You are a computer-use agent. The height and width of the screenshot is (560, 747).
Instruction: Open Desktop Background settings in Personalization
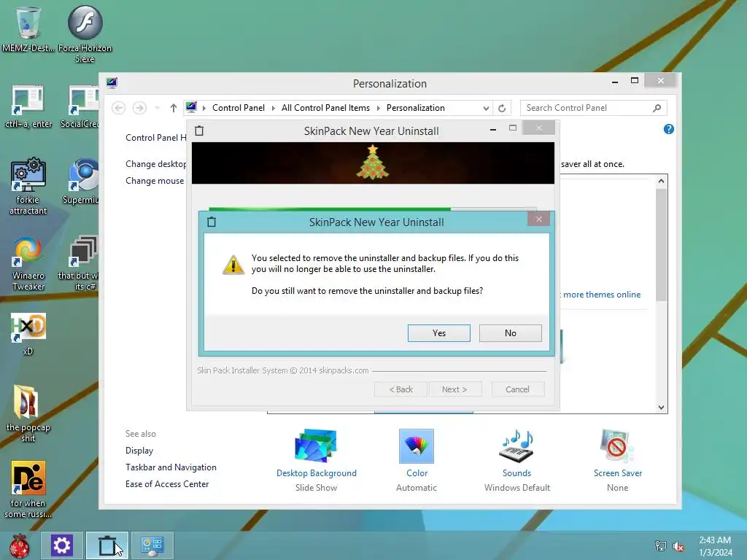317,460
